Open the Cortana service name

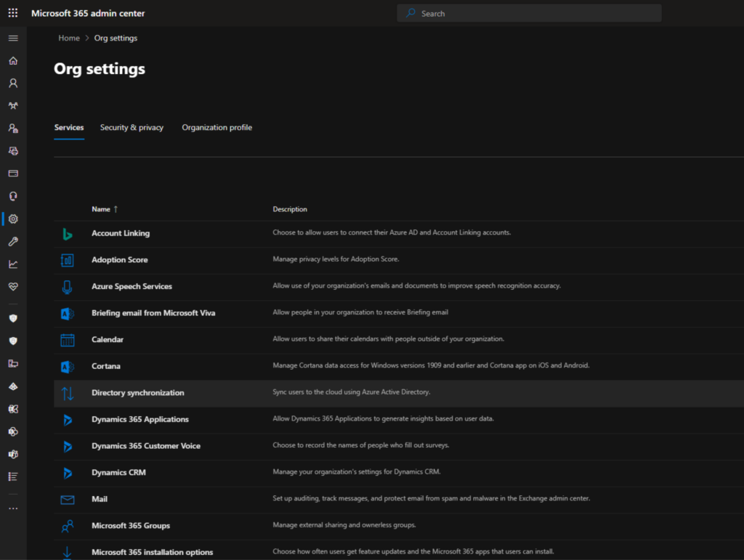click(106, 366)
